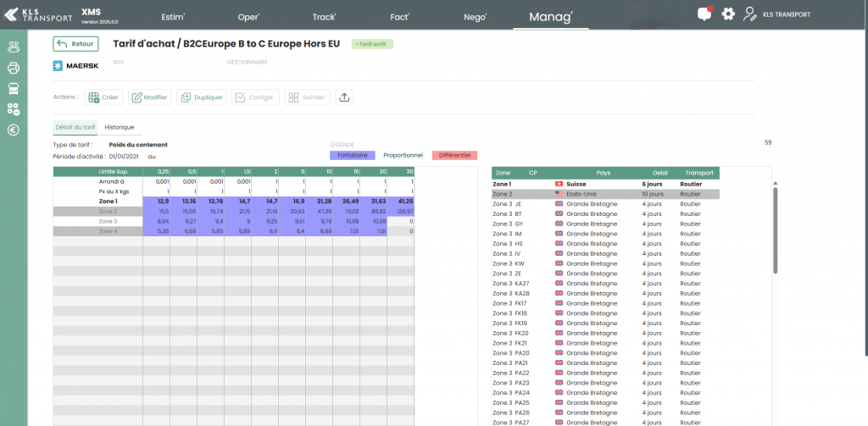
Task: Select the Zone 1 Suisse row
Action: pos(605,185)
